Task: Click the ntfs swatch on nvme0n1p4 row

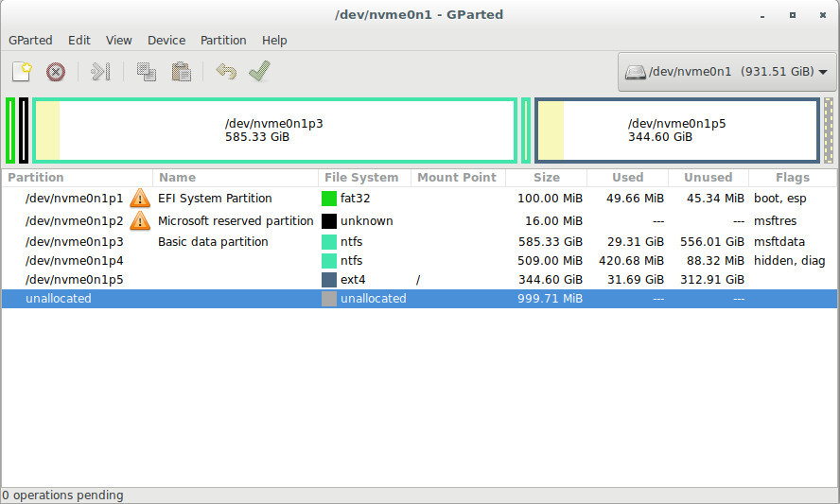Action: [x=329, y=261]
